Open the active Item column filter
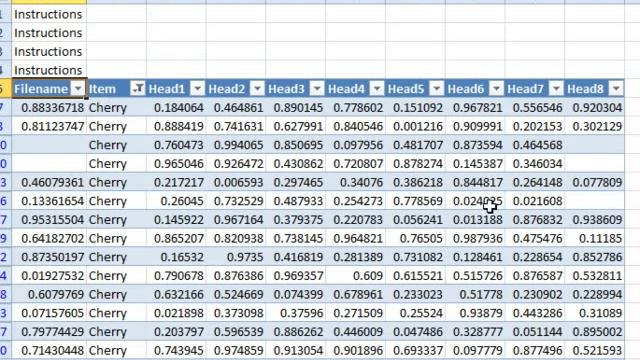Screen dimensions: 640x360 click(x=138, y=88)
